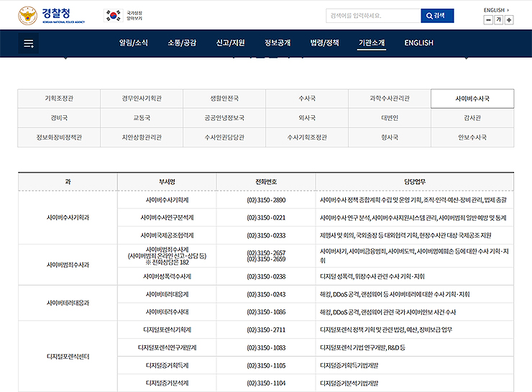Click the 디지털포렌식연구개발계 department cell
Image resolution: width=532 pixels, height=392 pixels.
tap(167, 347)
